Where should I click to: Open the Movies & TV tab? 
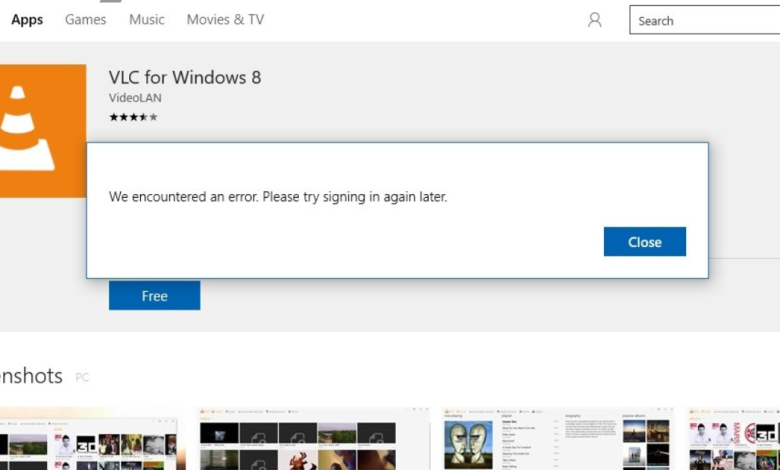[225, 19]
